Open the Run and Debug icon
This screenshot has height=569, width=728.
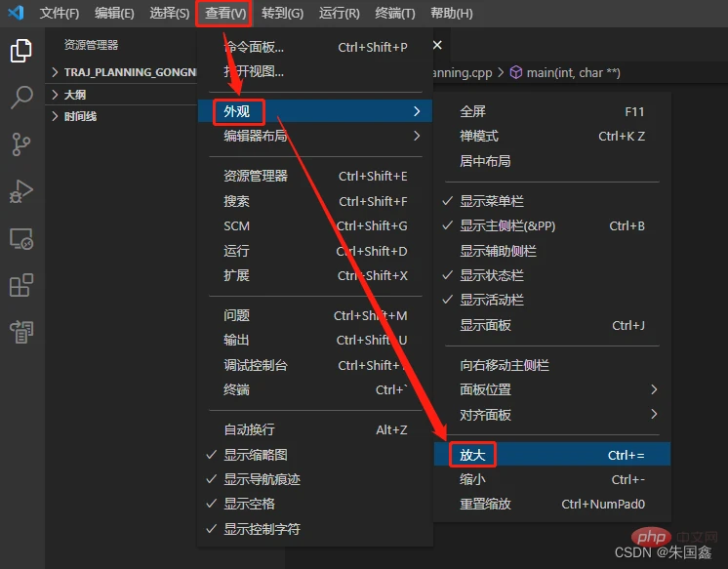[20, 191]
